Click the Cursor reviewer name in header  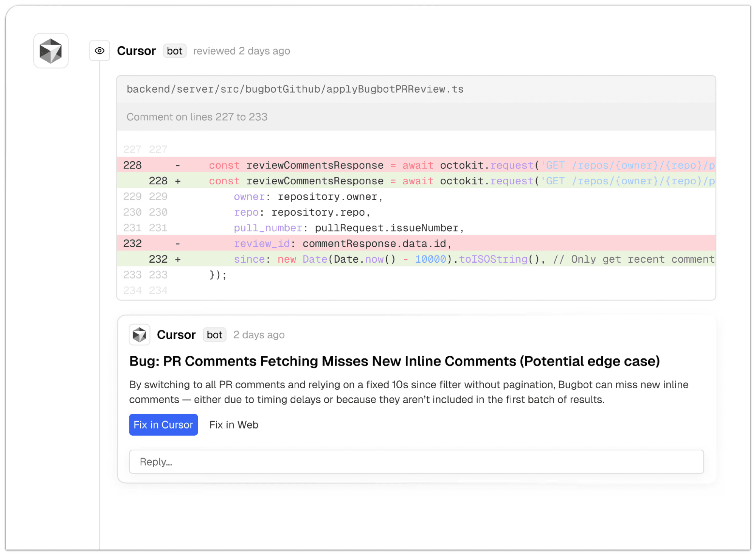point(136,51)
